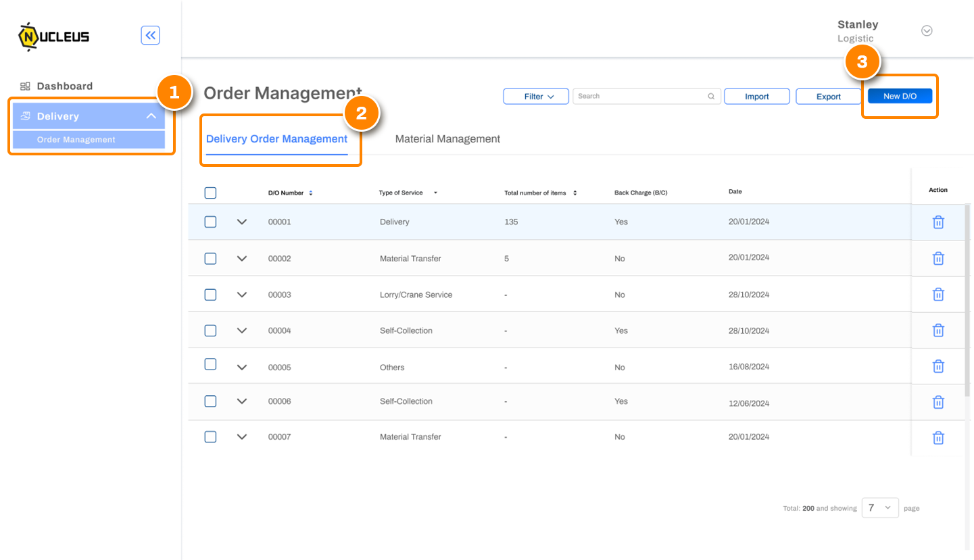Click the Delivery truck icon in sidebar
This screenshot has height=560, width=974.
(26, 116)
